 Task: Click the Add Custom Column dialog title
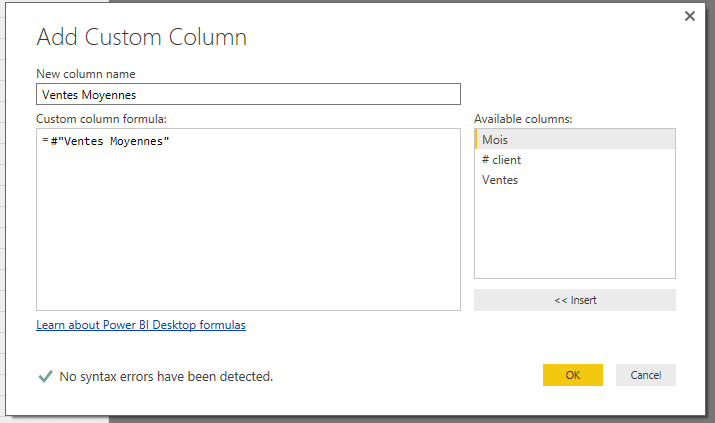pyautogui.click(x=141, y=38)
